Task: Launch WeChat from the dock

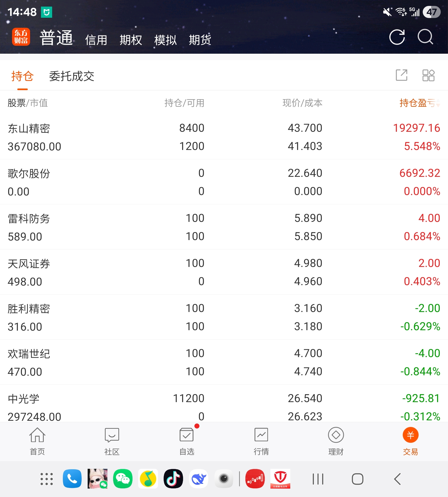Action: tap(122, 479)
